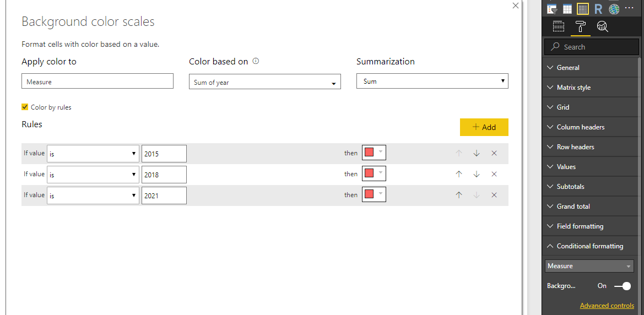Open color swatch for the 2015 rule
Image resolution: width=644 pixels, height=315 pixels.
tap(374, 153)
